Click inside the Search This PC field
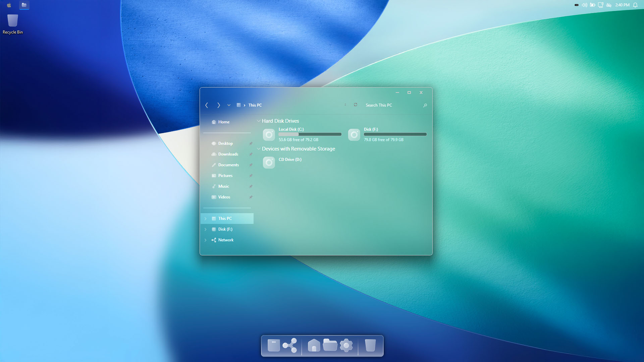The image size is (644, 362). [386, 105]
